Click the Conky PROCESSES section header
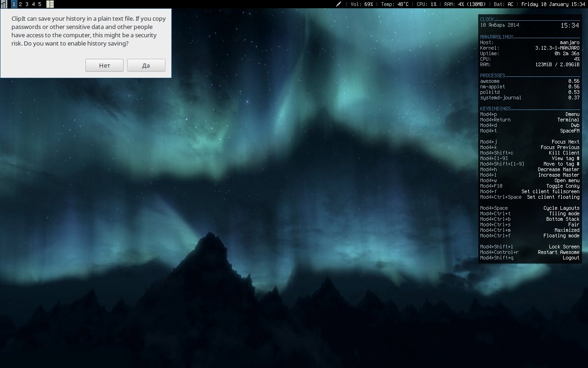 click(492, 75)
